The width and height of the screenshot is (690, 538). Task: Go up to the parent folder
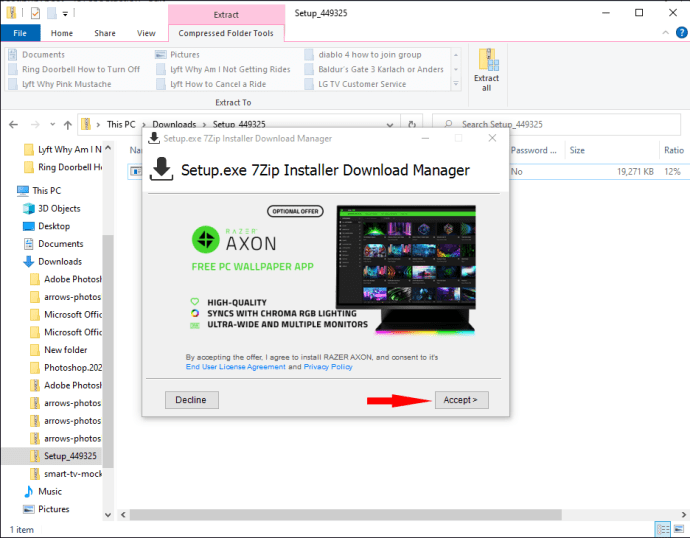(x=68, y=125)
